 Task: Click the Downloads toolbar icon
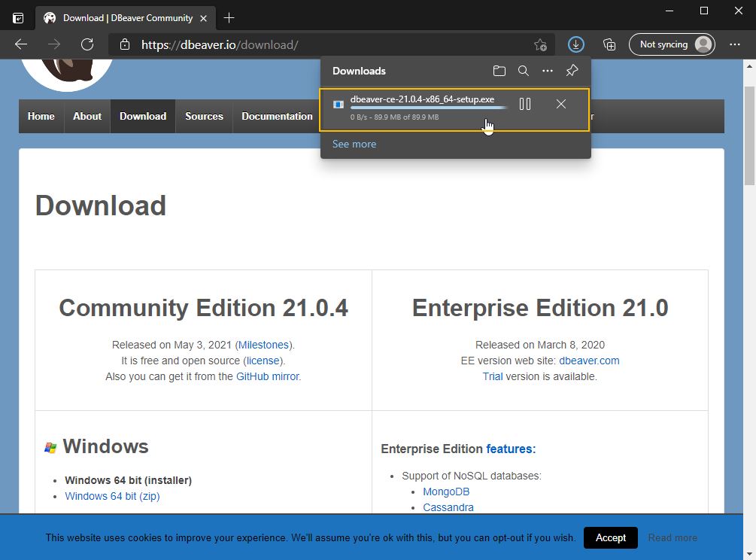tap(575, 44)
